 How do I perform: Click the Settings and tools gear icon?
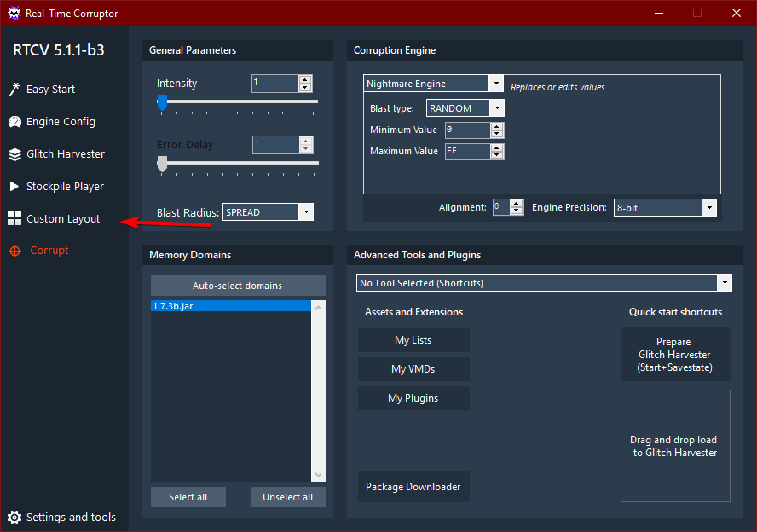14,517
